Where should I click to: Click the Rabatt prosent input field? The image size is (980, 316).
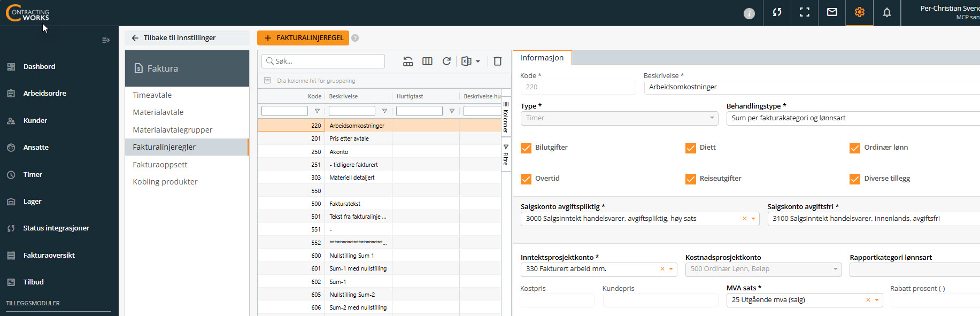coord(935,300)
